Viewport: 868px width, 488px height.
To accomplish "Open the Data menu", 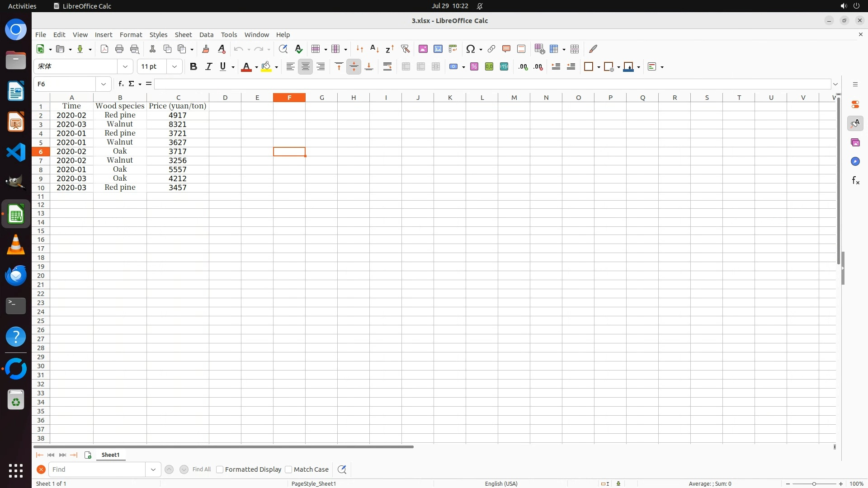I will pyautogui.click(x=206, y=35).
